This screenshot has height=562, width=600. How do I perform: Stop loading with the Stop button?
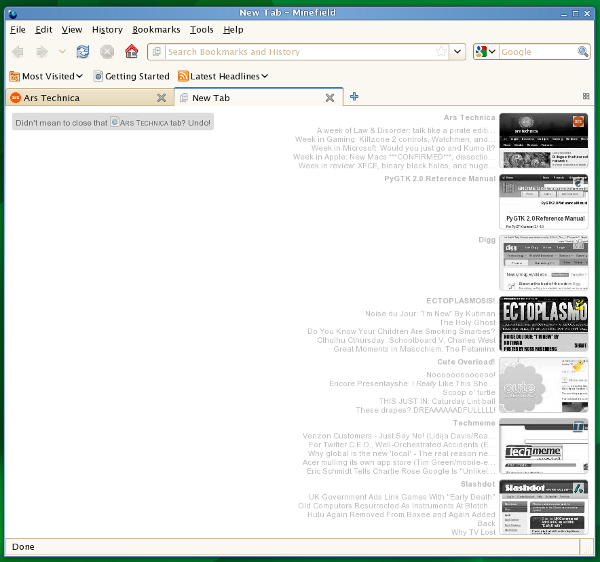point(107,52)
